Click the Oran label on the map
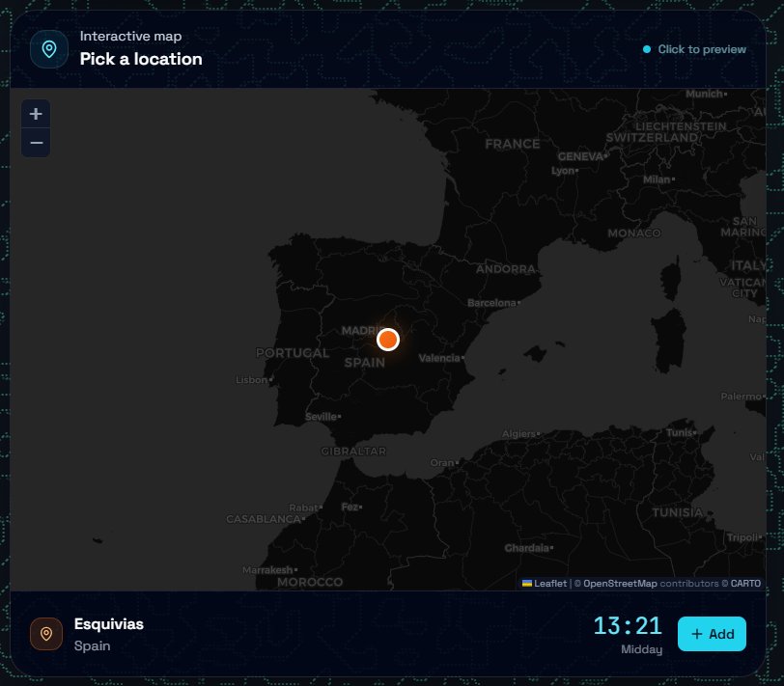 443,463
